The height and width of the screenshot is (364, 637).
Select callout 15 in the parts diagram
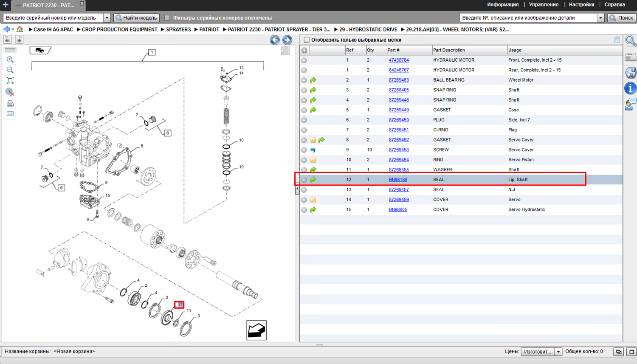coord(107,196)
